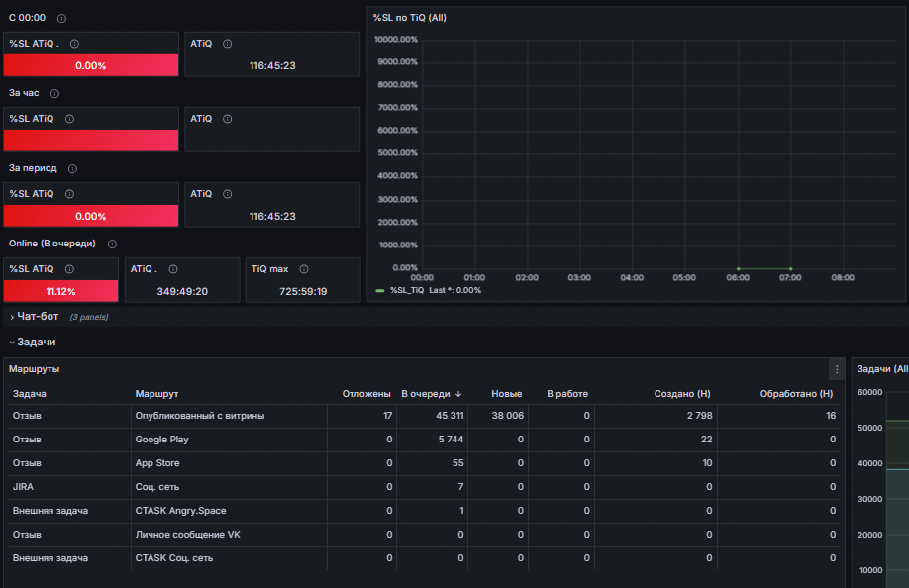Sort table by Маршрут column header
The image size is (909, 588).
click(156, 394)
